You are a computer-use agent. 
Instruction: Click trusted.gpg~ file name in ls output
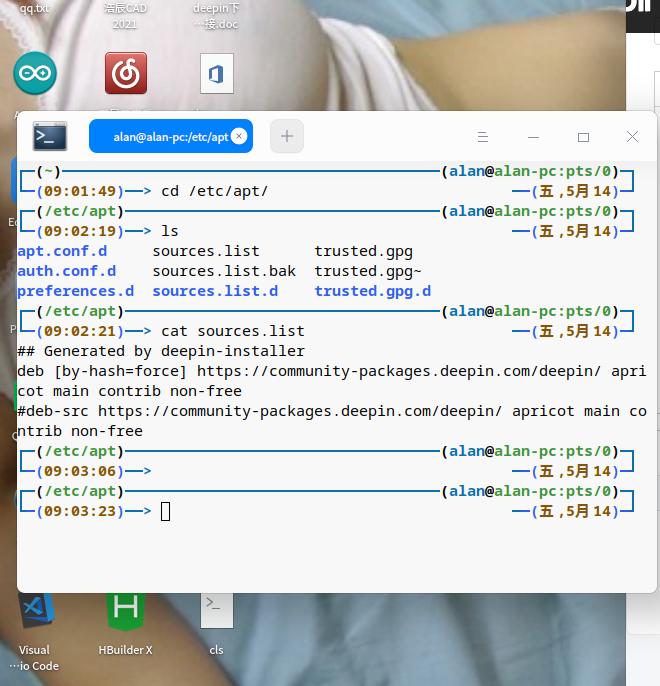click(368, 272)
